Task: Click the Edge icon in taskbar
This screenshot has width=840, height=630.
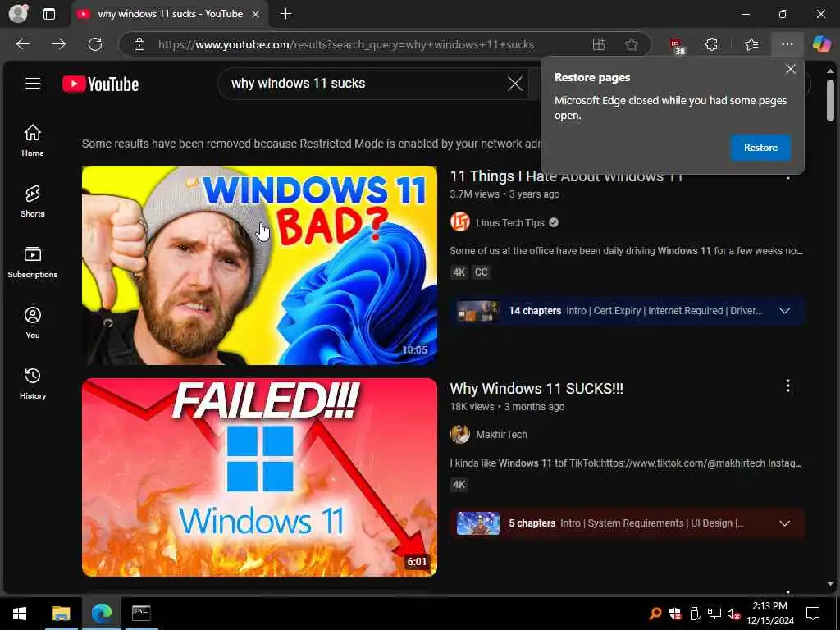Action: pos(101,614)
